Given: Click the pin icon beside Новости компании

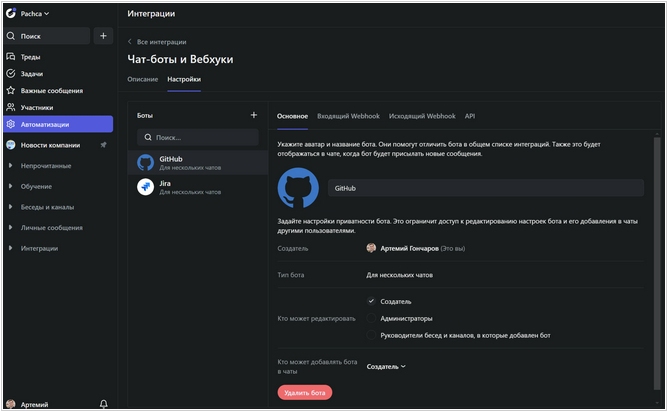Looking at the screenshot, I should tap(104, 145).
